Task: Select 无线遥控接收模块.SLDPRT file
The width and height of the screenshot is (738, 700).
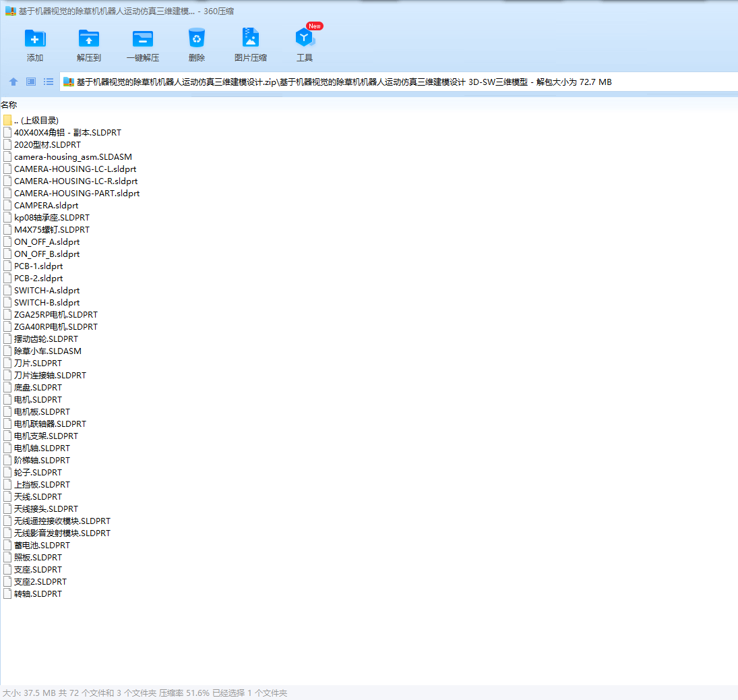Action: pyautogui.click(x=62, y=521)
